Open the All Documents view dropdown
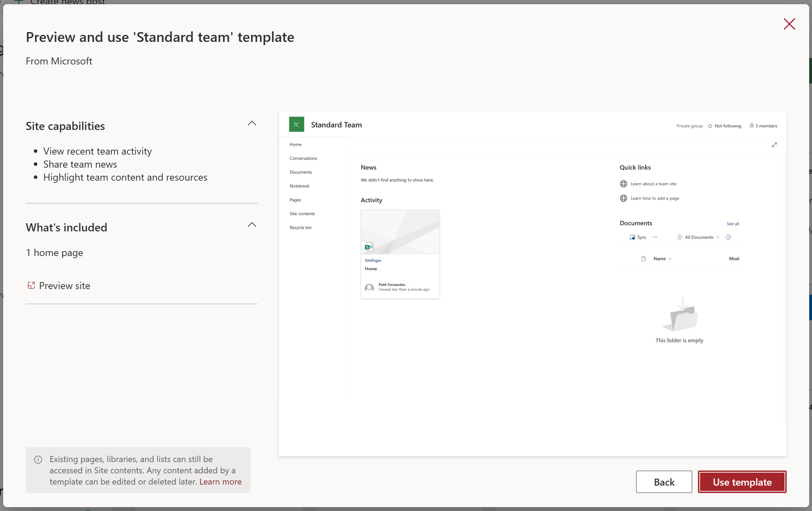812x511 pixels. pyautogui.click(x=699, y=237)
